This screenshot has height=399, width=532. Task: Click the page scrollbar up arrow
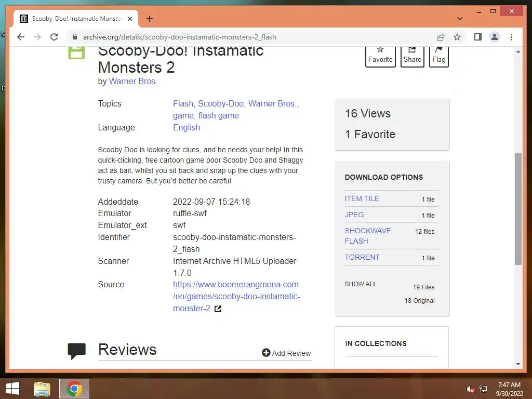[518, 51]
